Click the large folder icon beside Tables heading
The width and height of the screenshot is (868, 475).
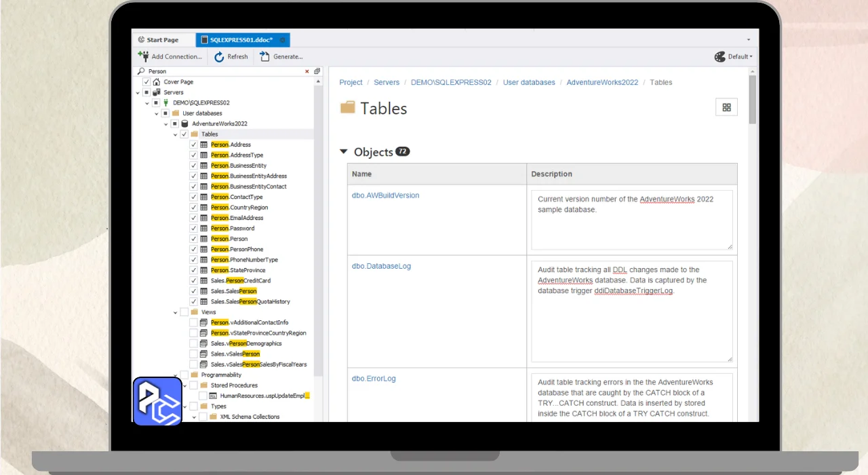348,107
